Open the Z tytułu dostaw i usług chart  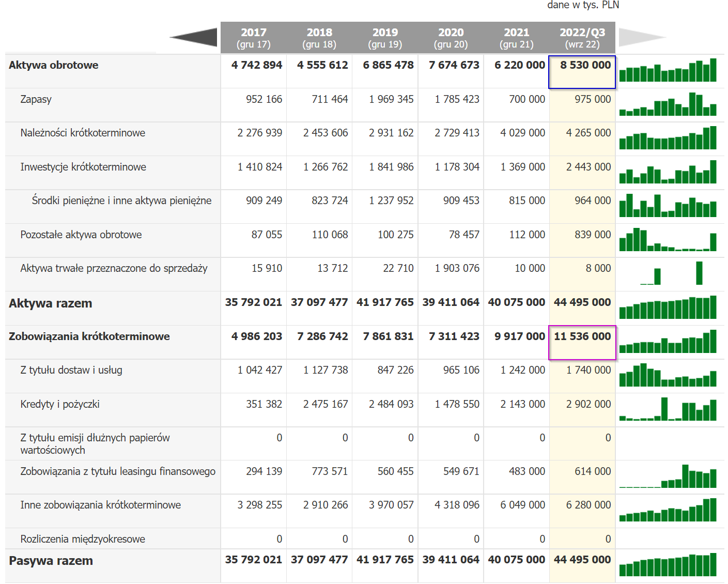(668, 375)
